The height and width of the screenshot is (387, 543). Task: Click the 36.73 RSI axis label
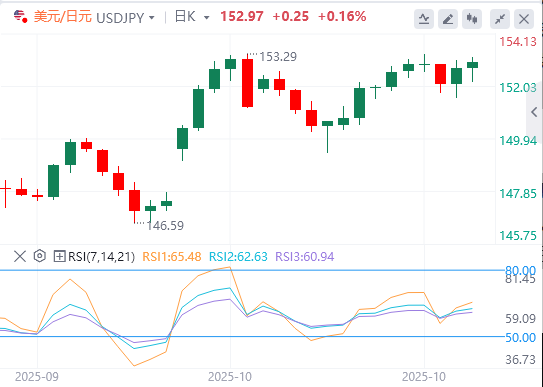click(x=520, y=360)
